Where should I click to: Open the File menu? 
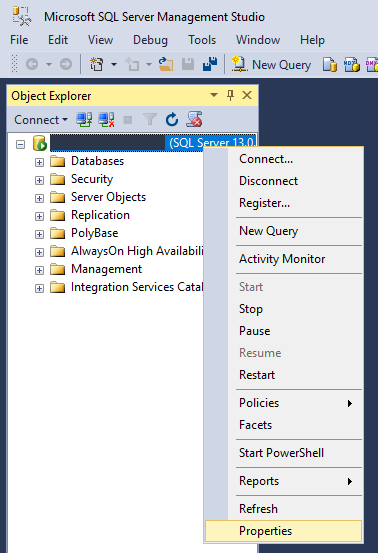point(19,40)
